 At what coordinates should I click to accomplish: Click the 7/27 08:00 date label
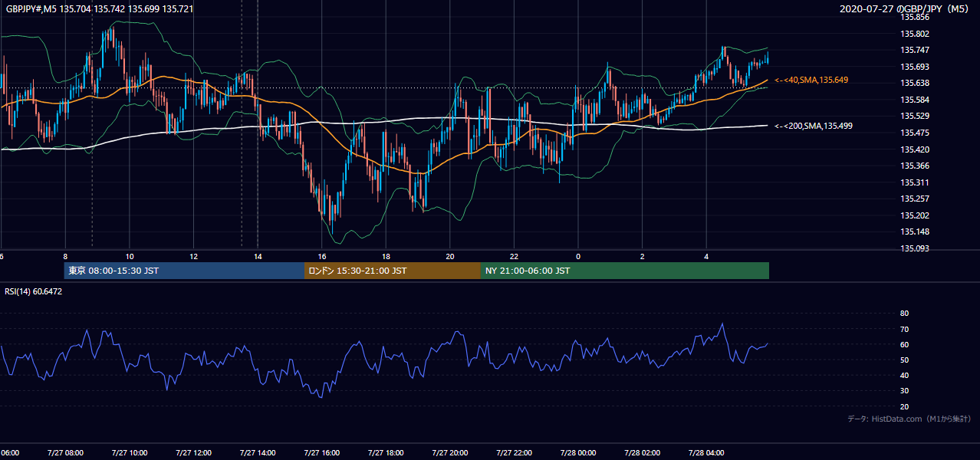click(x=64, y=452)
